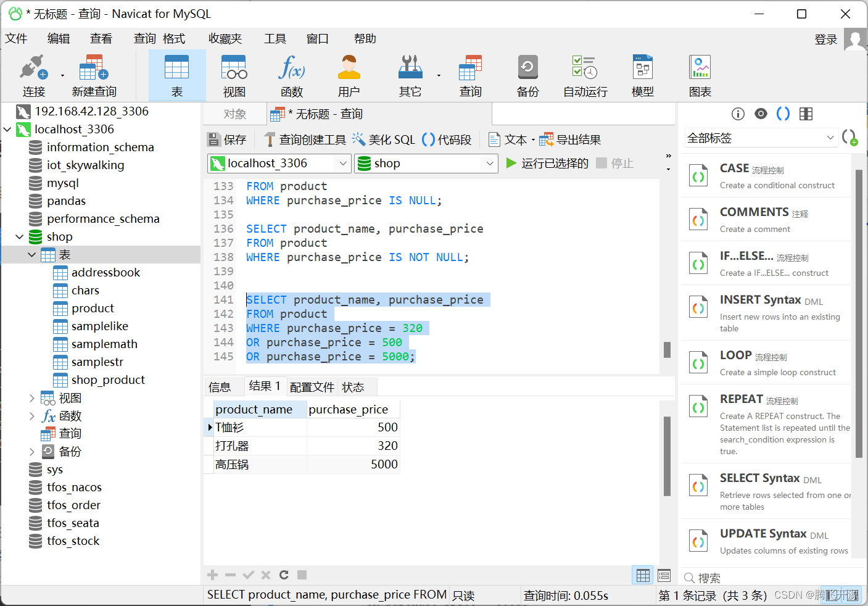The image size is (868, 606).
Task: Click the result grid vertical scrollbar
Action: coord(667,456)
